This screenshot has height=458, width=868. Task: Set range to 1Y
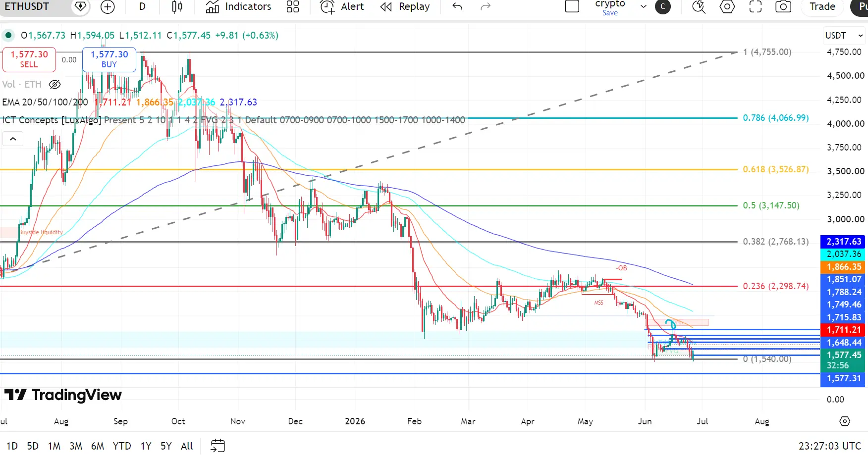(146, 446)
